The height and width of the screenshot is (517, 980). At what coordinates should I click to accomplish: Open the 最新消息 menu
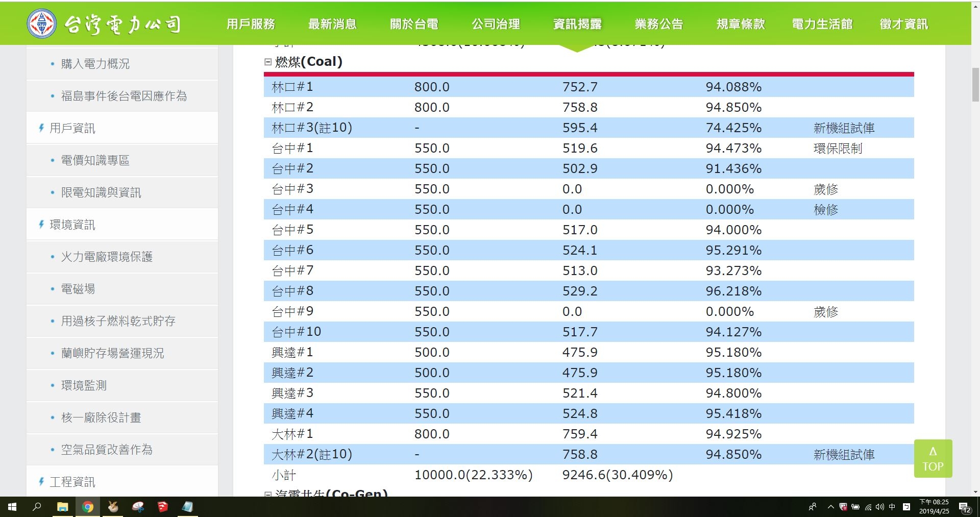pos(333,24)
